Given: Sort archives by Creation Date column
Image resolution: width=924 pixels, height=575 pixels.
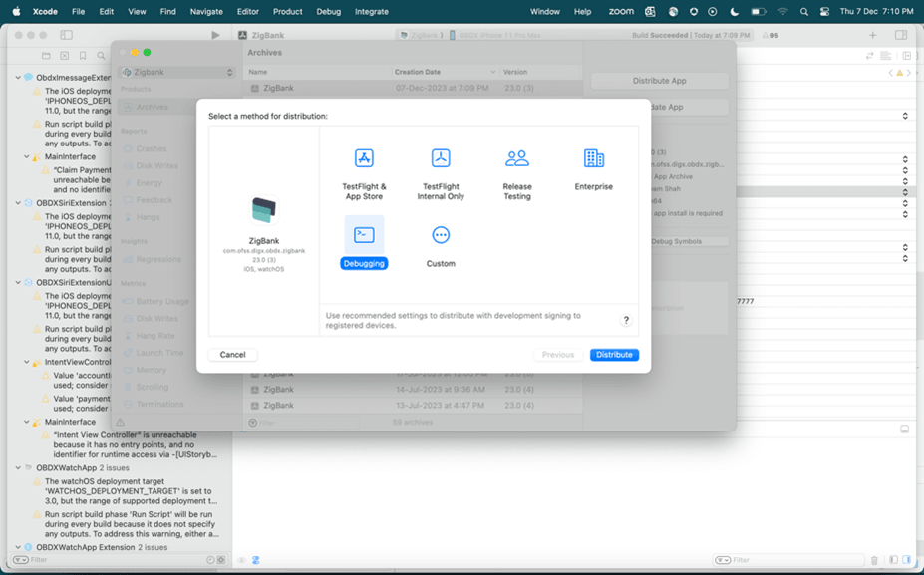Looking at the screenshot, I should 445,72.
